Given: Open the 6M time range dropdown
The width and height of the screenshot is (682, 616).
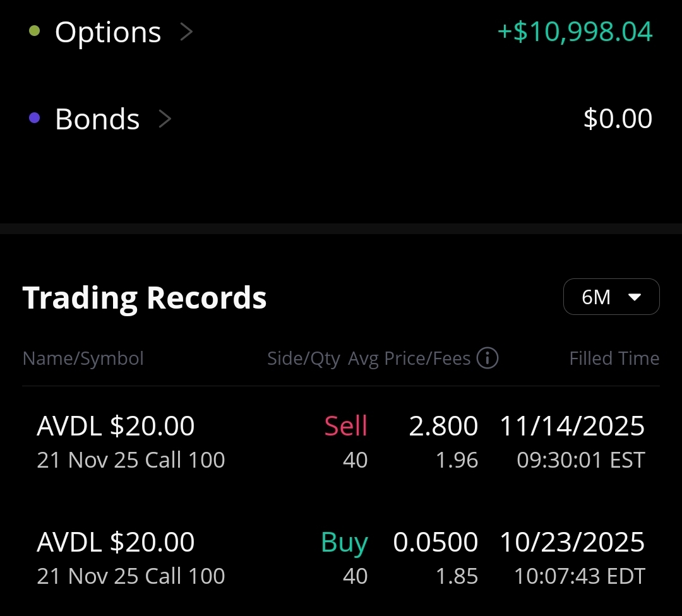Looking at the screenshot, I should pyautogui.click(x=611, y=297).
